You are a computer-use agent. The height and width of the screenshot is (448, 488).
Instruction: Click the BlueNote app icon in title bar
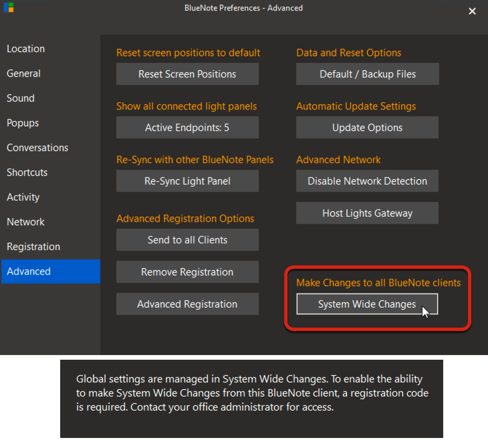(x=9, y=7)
